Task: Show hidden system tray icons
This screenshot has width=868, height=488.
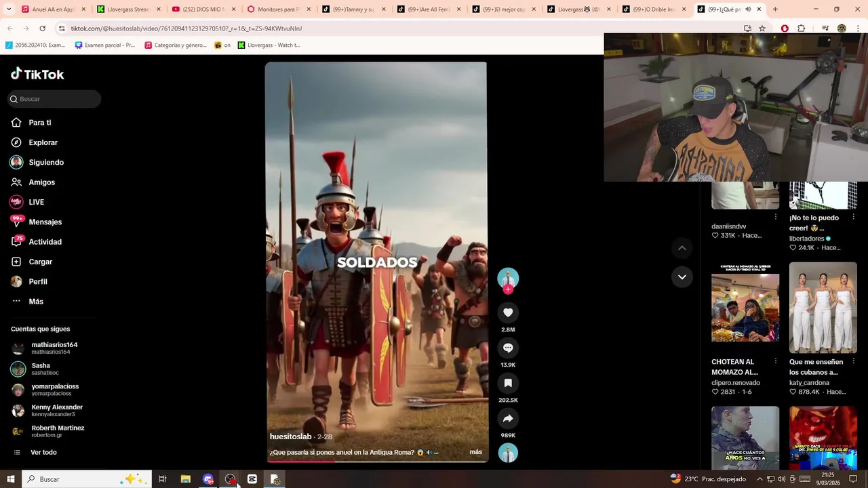Action: (759, 479)
